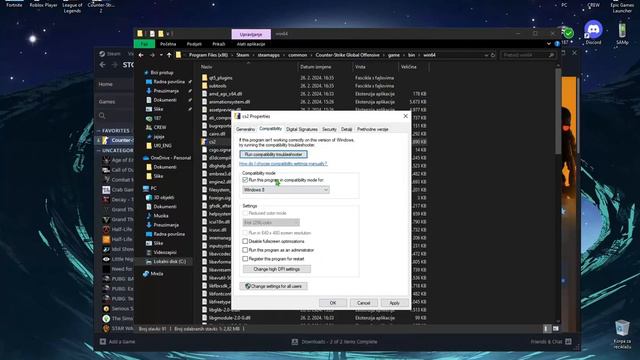Image resolution: width=640 pixels, height=360 pixels.
Task: Click Explorer up-one-level arrow
Action: (x=169, y=55)
